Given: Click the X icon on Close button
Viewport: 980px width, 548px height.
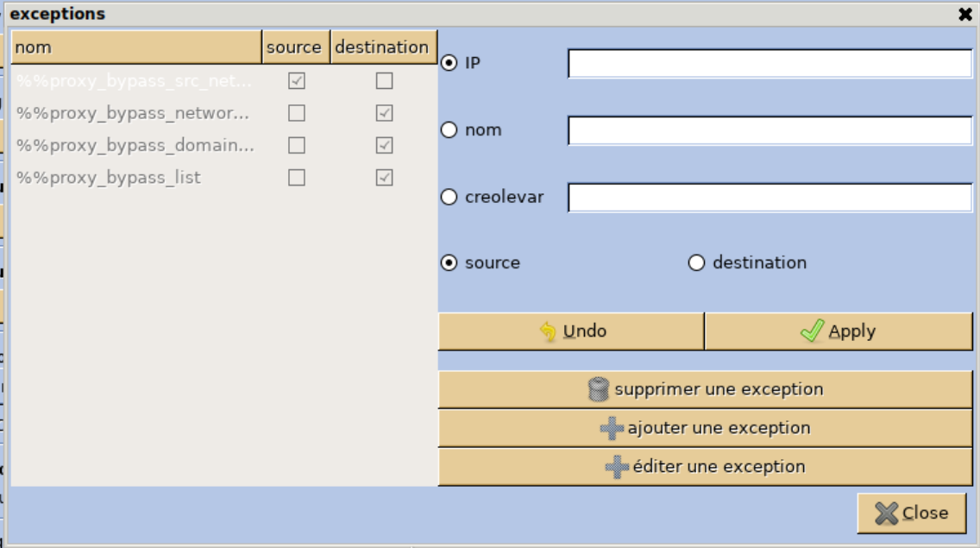Looking at the screenshot, I should pyautogui.click(x=886, y=513).
